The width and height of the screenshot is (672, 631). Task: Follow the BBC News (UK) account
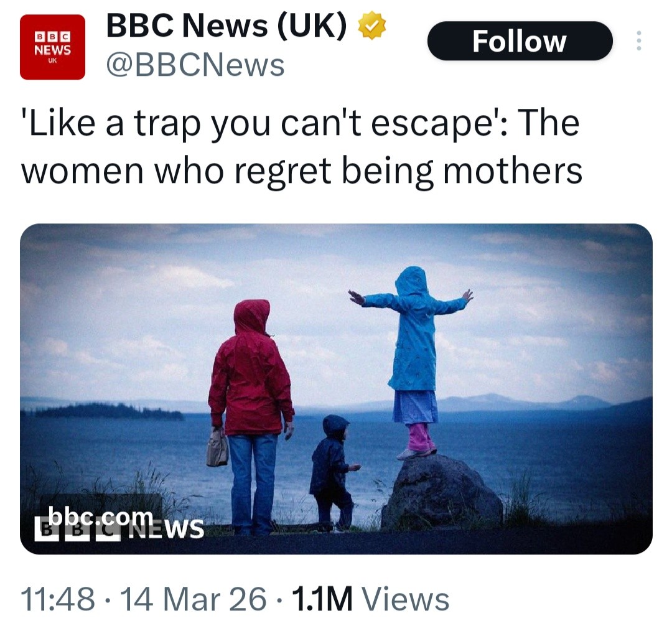point(520,40)
